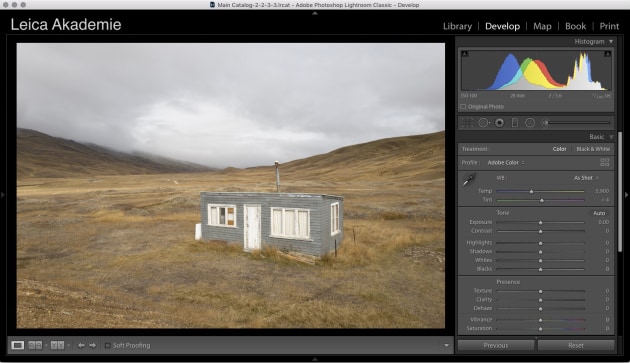The height and width of the screenshot is (363, 630).
Task: Click the histogram graph area
Action: click(x=536, y=71)
